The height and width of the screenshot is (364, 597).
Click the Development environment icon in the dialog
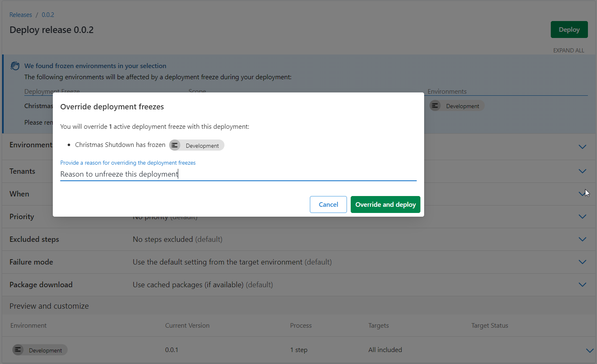tap(175, 145)
